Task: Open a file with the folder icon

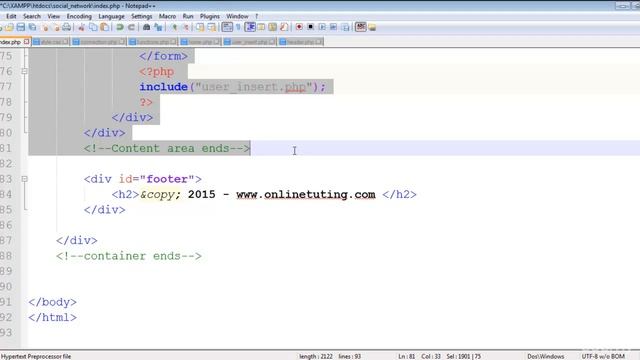Action: [x=9, y=27]
